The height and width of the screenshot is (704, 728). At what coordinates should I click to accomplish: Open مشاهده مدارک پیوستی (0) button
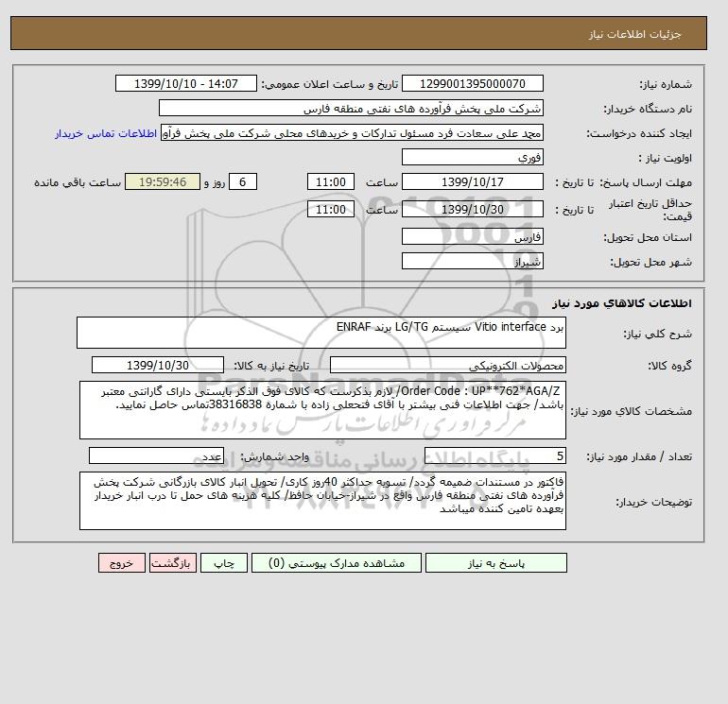[x=337, y=562]
